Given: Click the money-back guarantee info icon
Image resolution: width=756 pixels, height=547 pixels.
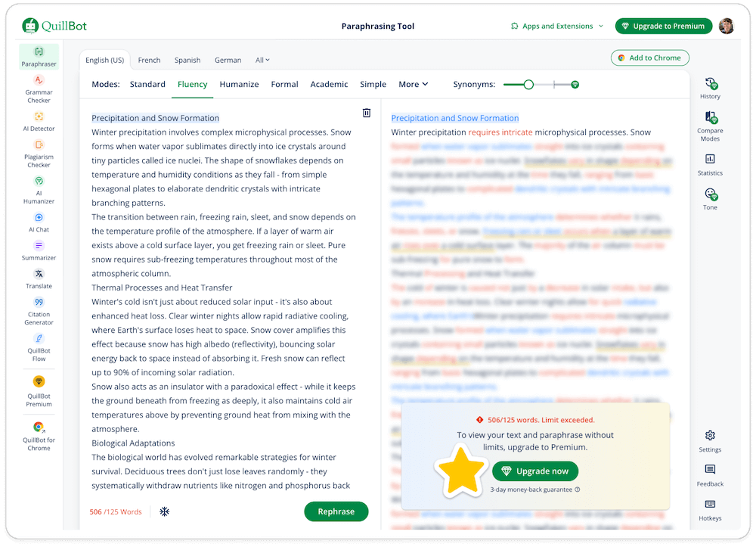Looking at the screenshot, I should [578, 490].
